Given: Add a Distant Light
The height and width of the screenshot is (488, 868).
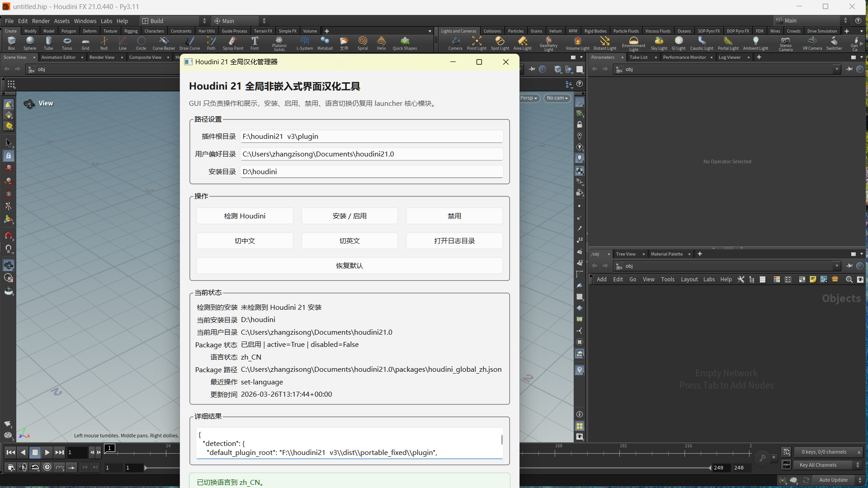Looking at the screenshot, I should coord(605,43).
